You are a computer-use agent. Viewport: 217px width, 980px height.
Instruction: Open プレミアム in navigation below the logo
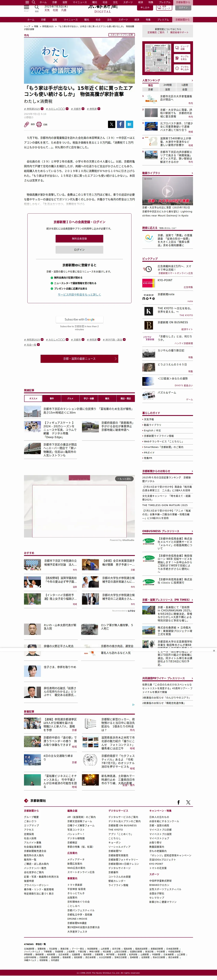(x=163, y=19)
